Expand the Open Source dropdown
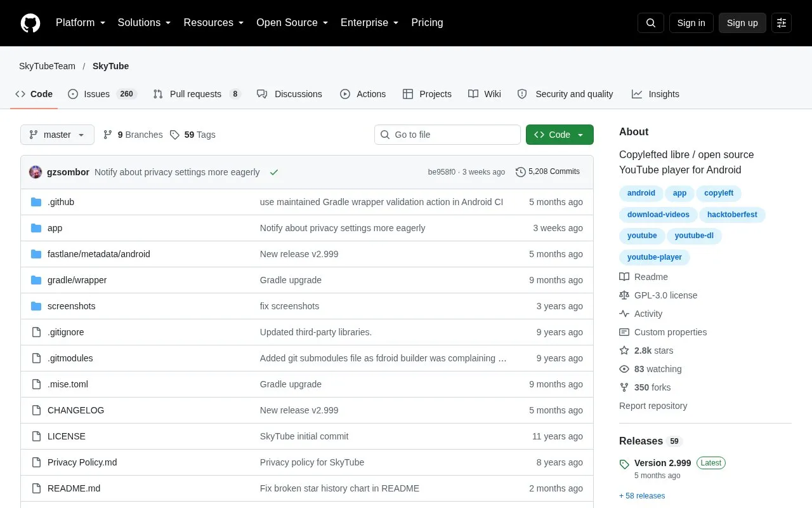This screenshot has height=508, width=812. pyautogui.click(x=292, y=23)
